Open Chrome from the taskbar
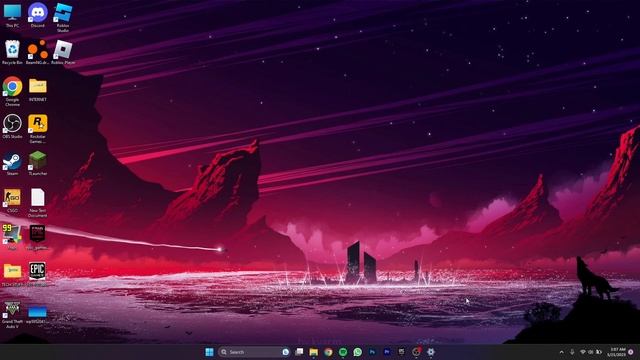Screen dimensions: 640x360 [328, 352]
